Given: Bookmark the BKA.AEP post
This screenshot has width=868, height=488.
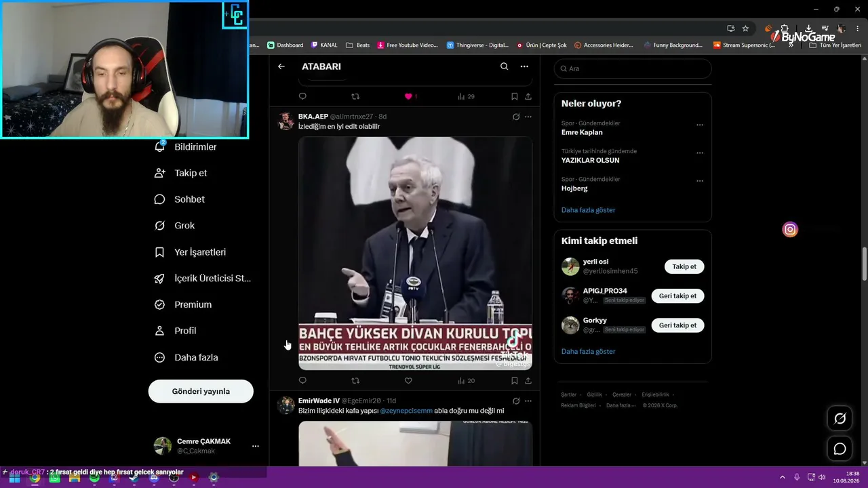Looking at the screenshot, I should click(515, 381).
